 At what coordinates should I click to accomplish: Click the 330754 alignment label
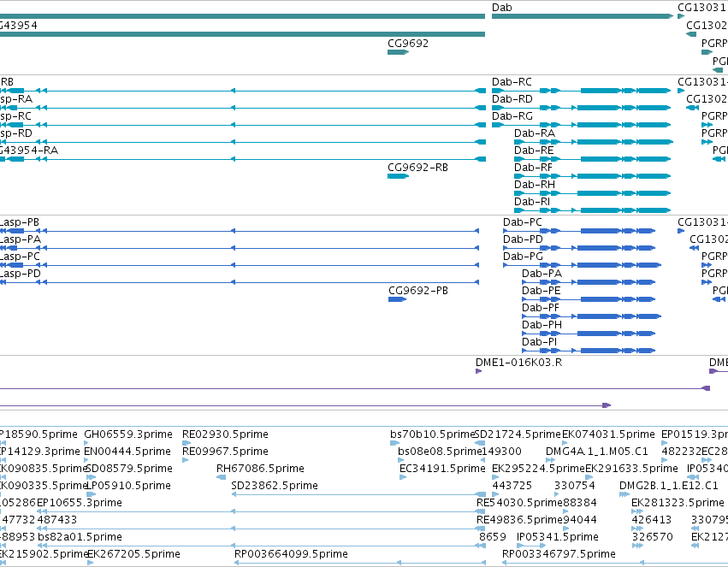tap(574, 487)
